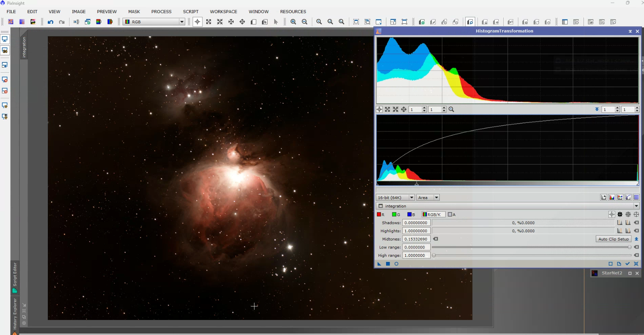Click the histogram zoom magnifier icon
The height and width of the screenshot is (335, 644).
[x=451, y=109]
